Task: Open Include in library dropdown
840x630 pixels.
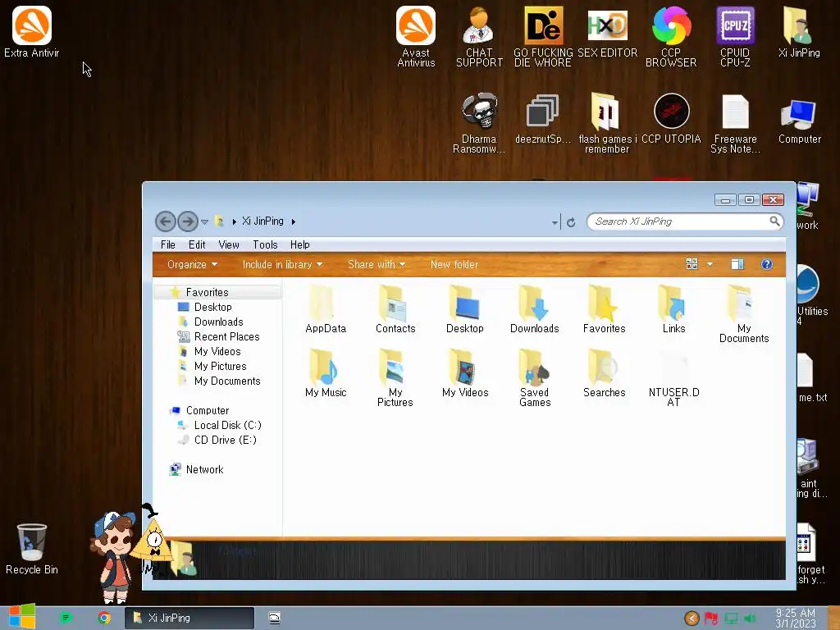Action: [x=282, y=264]
